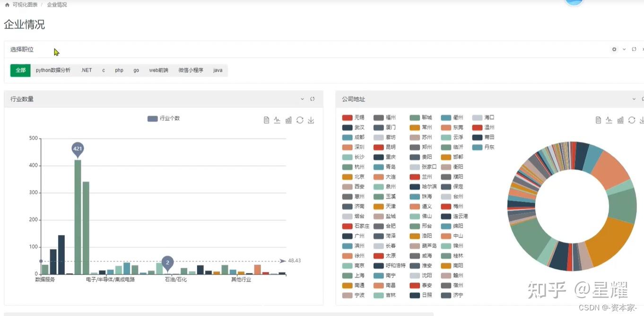644x316 pixels.
Task: Restore the 行业数量 chart
Action: click(300, 120)
